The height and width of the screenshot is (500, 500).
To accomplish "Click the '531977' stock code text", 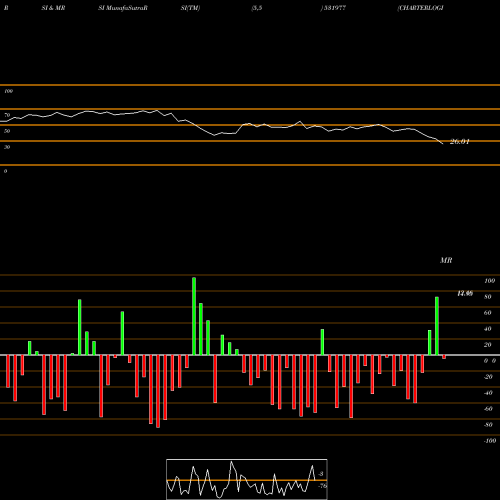I will (335, 8).
